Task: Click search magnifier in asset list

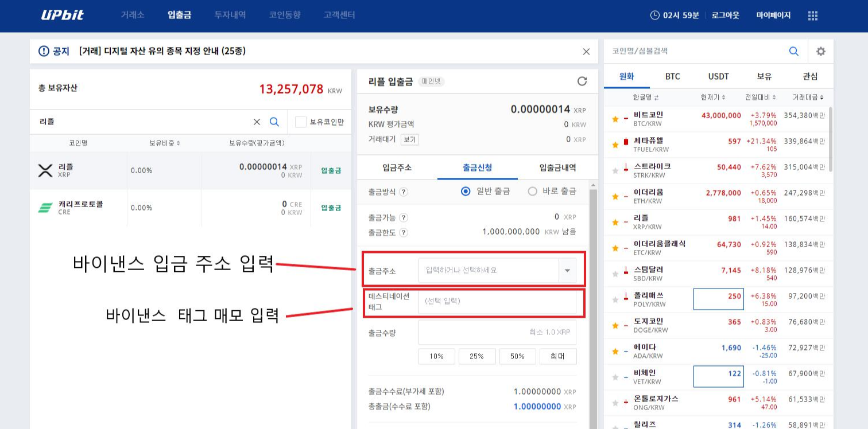Action: pos(274,122)
